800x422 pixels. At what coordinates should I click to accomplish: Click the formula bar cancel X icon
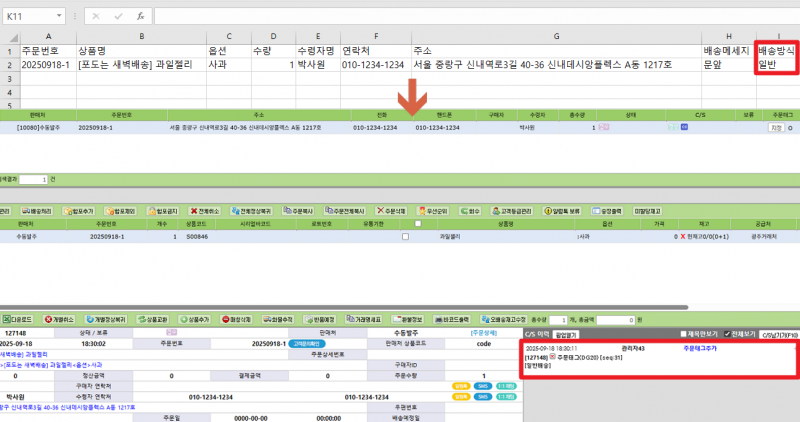tap(96, 17)
